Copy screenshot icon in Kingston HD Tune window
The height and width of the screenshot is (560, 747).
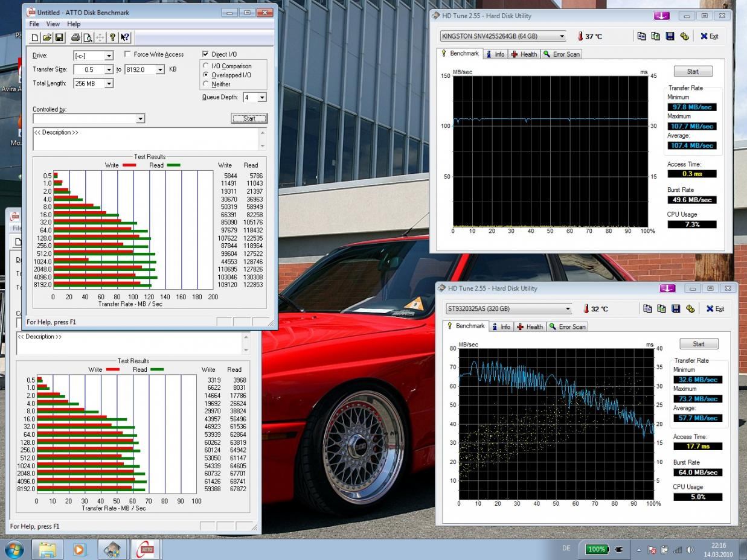coord(656,36)
